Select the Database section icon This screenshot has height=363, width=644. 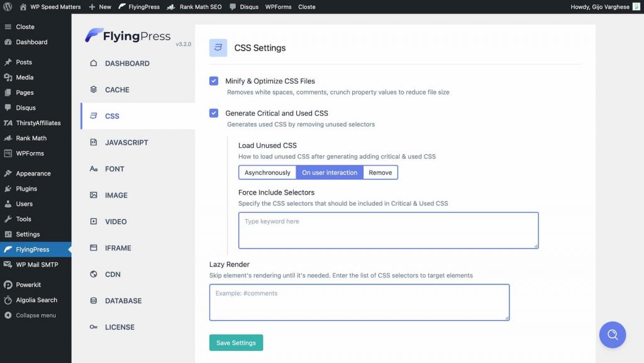tap(93, 301)
